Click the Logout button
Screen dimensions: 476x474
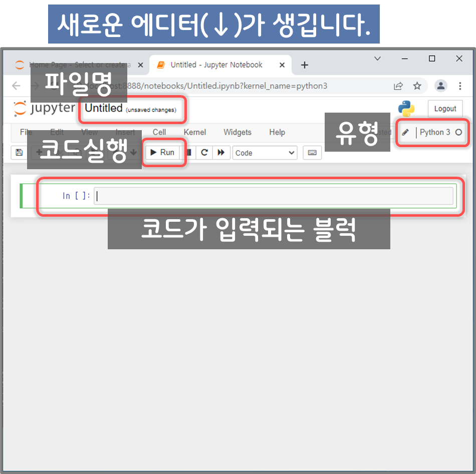pyautogui.click(x=445, y=109)
